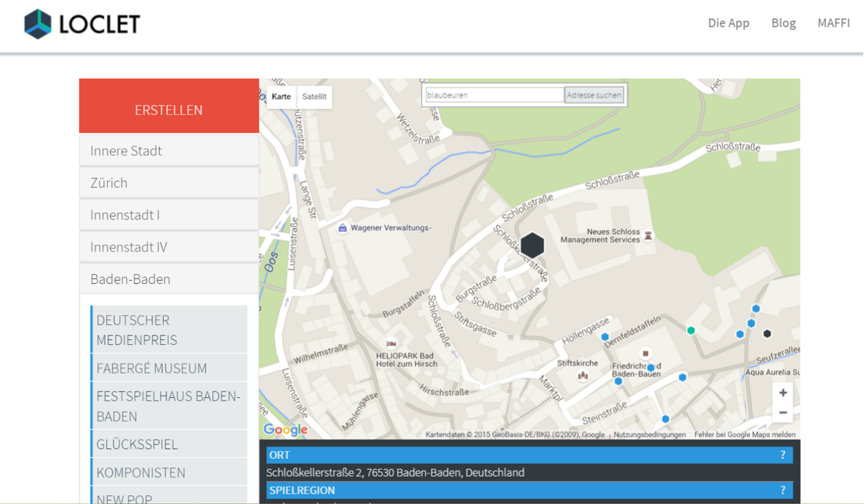Open the Nutzungsbedingungen link
This screenshot has height=504, width=864.
click(649, 434)
